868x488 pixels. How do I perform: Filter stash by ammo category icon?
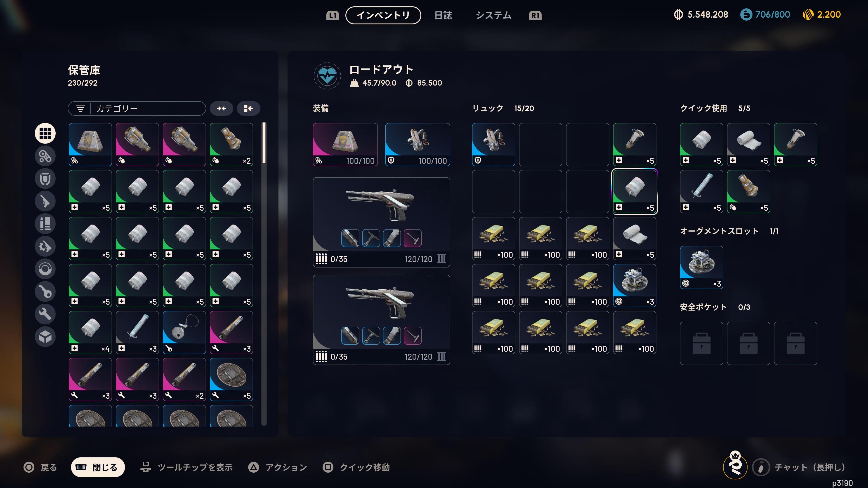(45, 224)
